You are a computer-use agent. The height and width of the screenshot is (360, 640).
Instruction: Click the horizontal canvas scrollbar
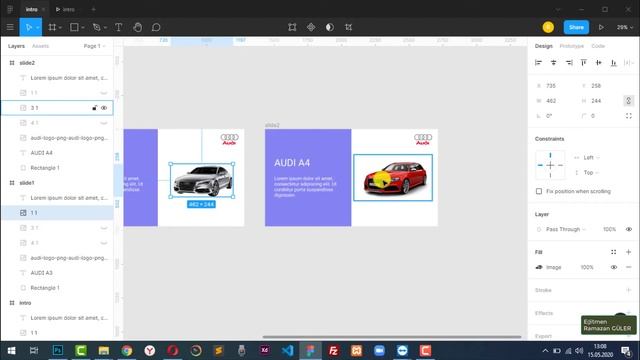pyautogui.click(x=392, y=337)
